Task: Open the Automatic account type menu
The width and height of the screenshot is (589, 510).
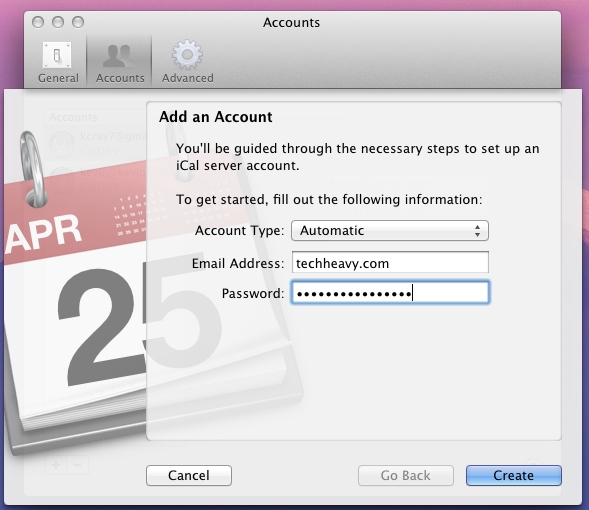Action: tap(390, 231)
